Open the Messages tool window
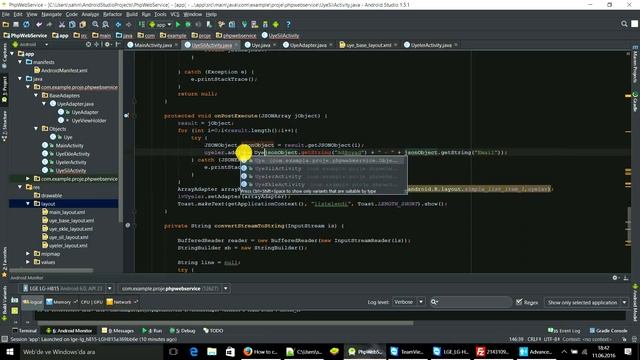The image size is (640, 360). [118, 331]
